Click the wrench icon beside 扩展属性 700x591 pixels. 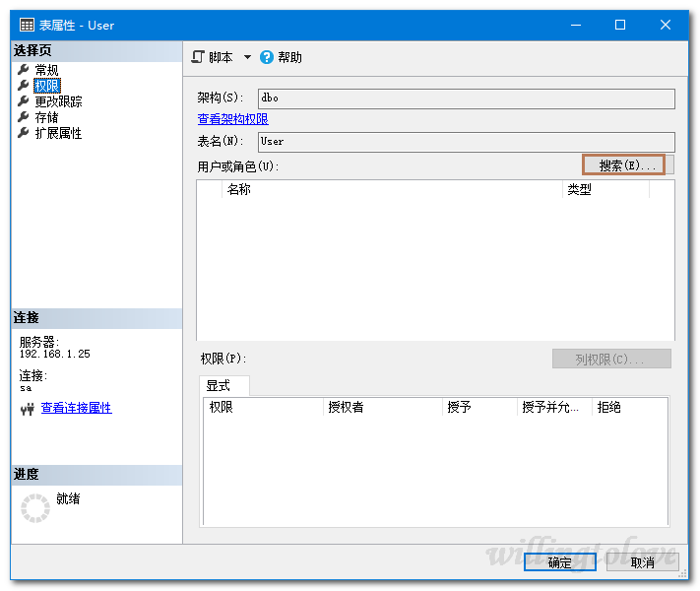(24, 132)
